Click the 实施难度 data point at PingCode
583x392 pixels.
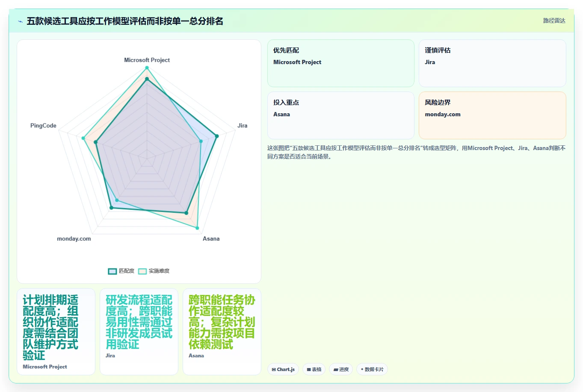[x=83, y=138]
